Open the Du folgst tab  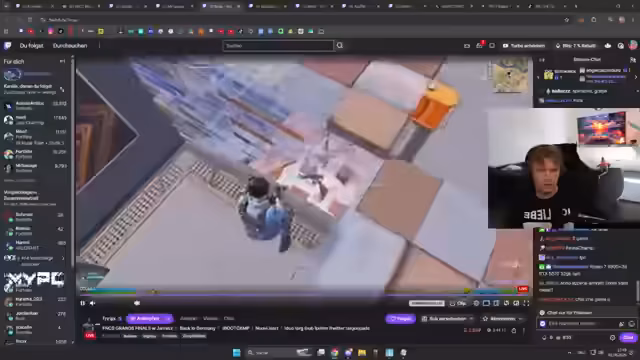coord(31,46)
